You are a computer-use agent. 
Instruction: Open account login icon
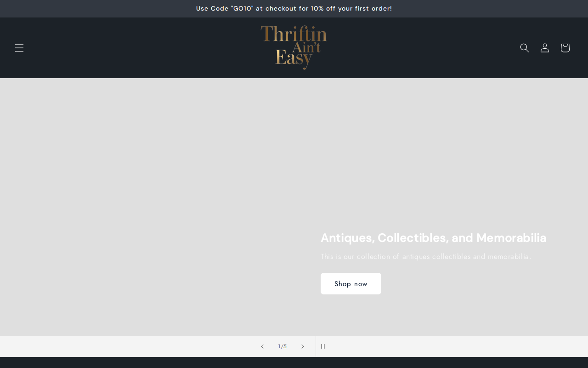545,48
